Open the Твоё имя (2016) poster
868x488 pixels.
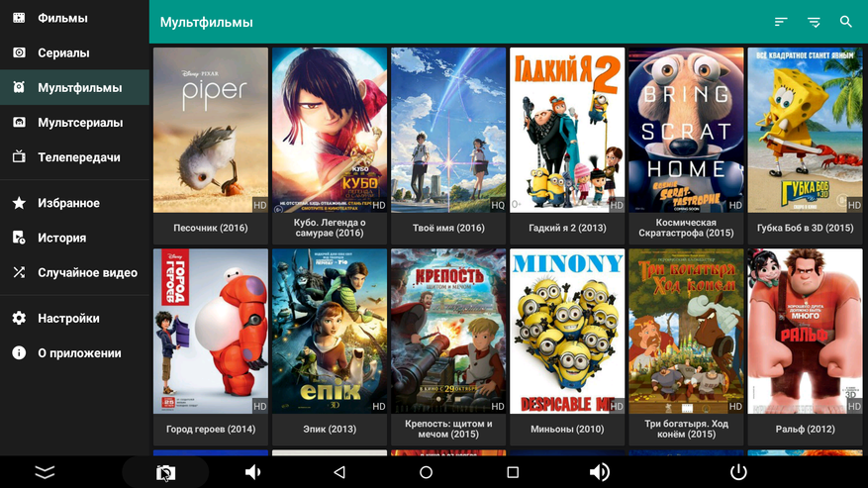(x=448, y=130)
